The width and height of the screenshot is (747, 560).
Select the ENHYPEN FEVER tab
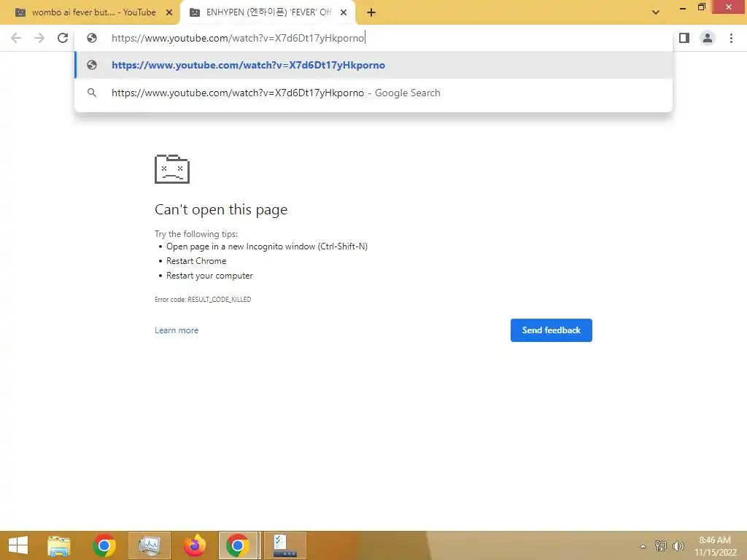pyautogui.click(x=268, y=12)
